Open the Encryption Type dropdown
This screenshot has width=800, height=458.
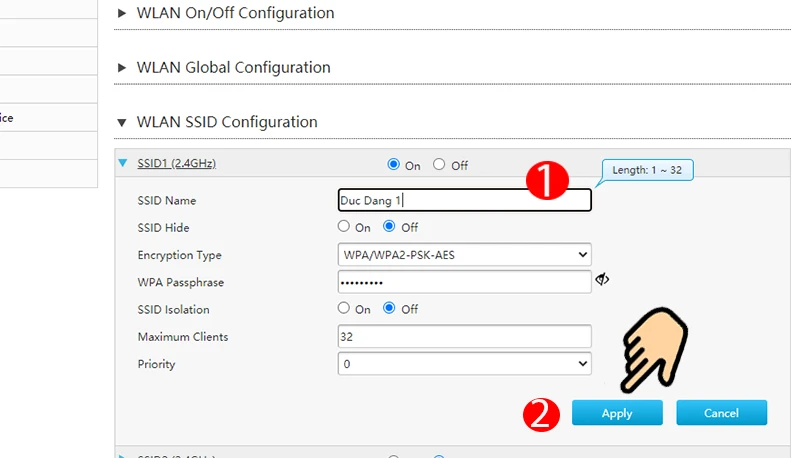pos(465,255)
